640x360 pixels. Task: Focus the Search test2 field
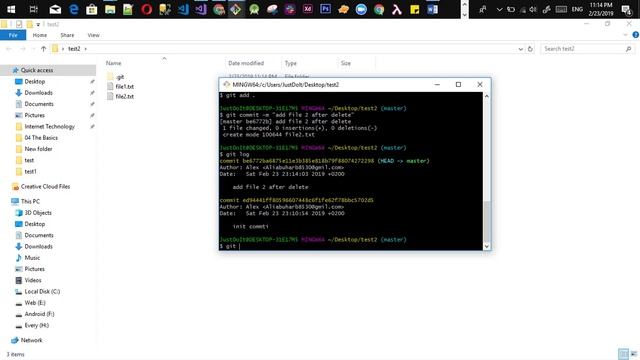588,49
